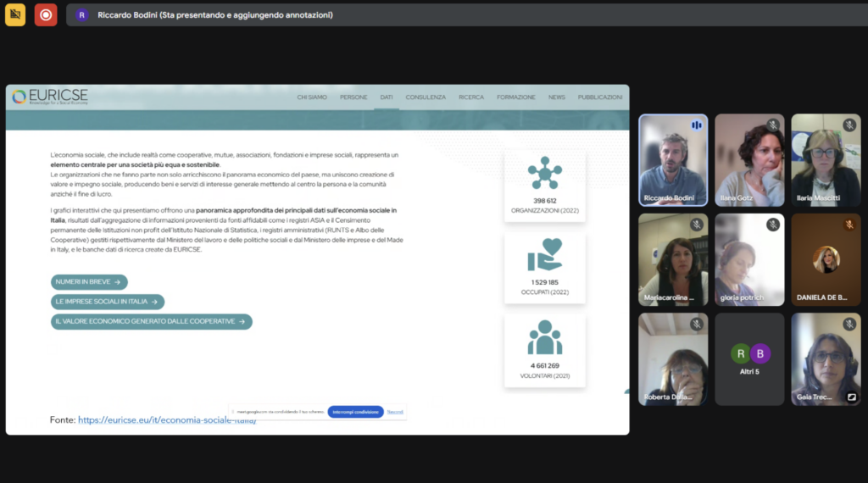Open the DATI menu item
This screenshot has height=483, width=868.
[387, 97]
